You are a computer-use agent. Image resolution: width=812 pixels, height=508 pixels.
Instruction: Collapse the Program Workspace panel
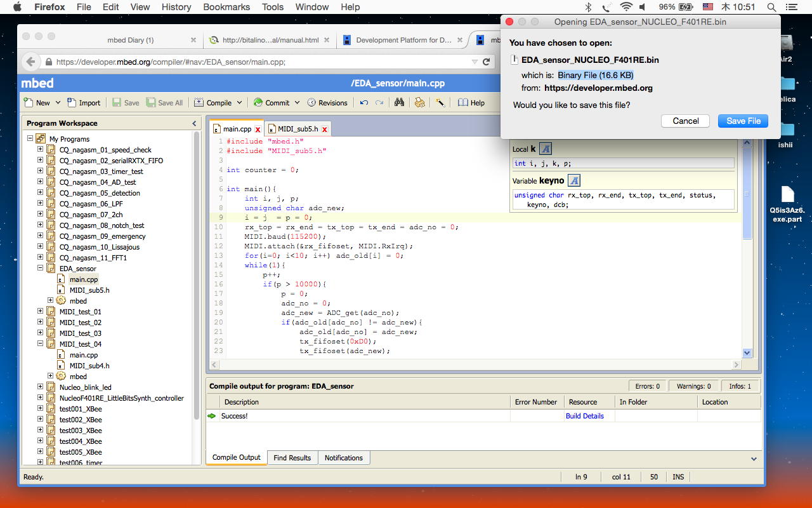point(194,123)
